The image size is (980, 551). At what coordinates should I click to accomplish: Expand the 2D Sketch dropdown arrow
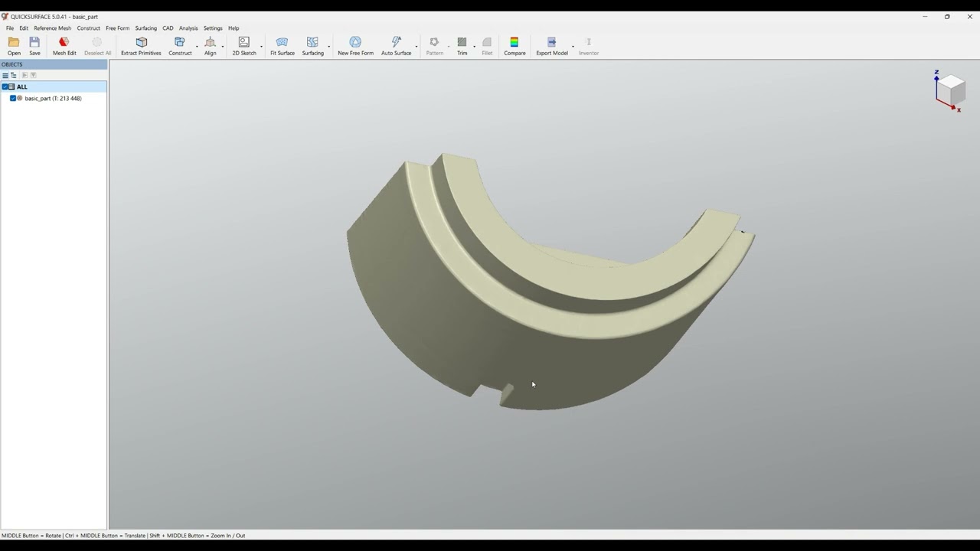pyautogui.click(x=261, y=47)
